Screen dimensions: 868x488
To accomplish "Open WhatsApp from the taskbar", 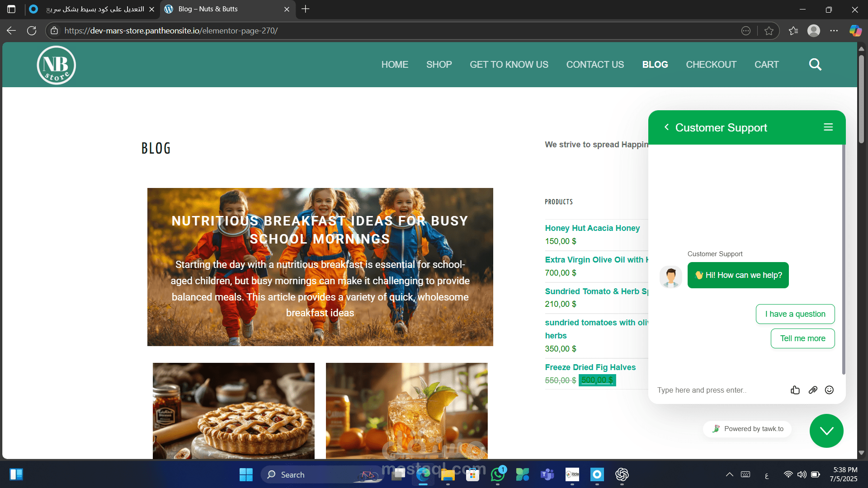I will coord(498,474).
